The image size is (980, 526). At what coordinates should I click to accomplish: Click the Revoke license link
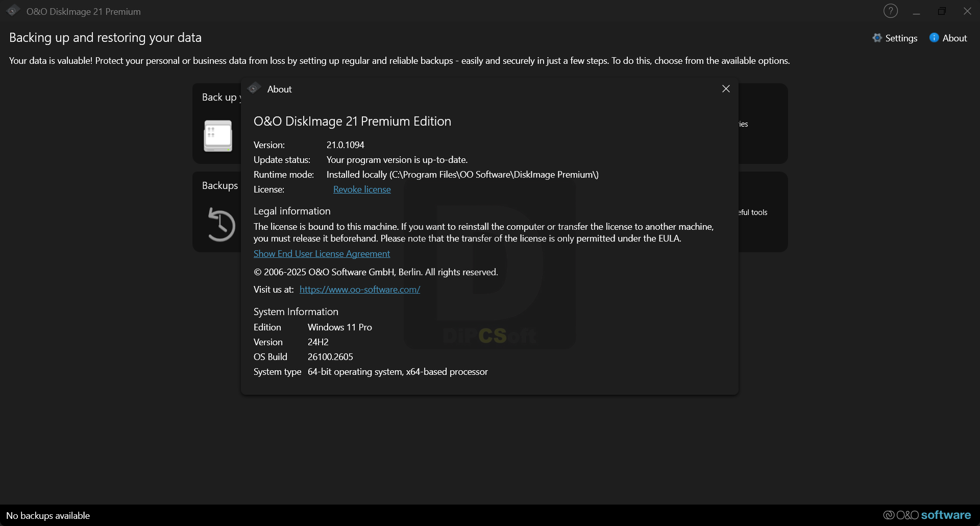tap(362, 189)
